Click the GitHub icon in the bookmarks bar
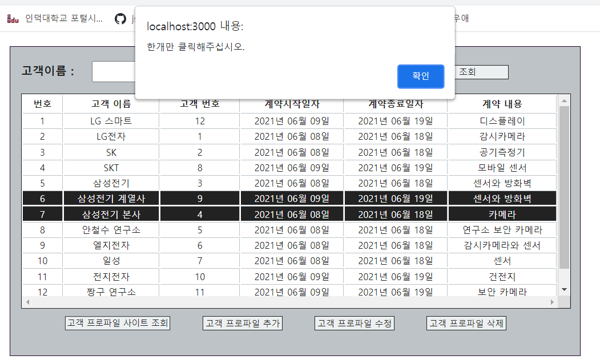 pos(119,18)
